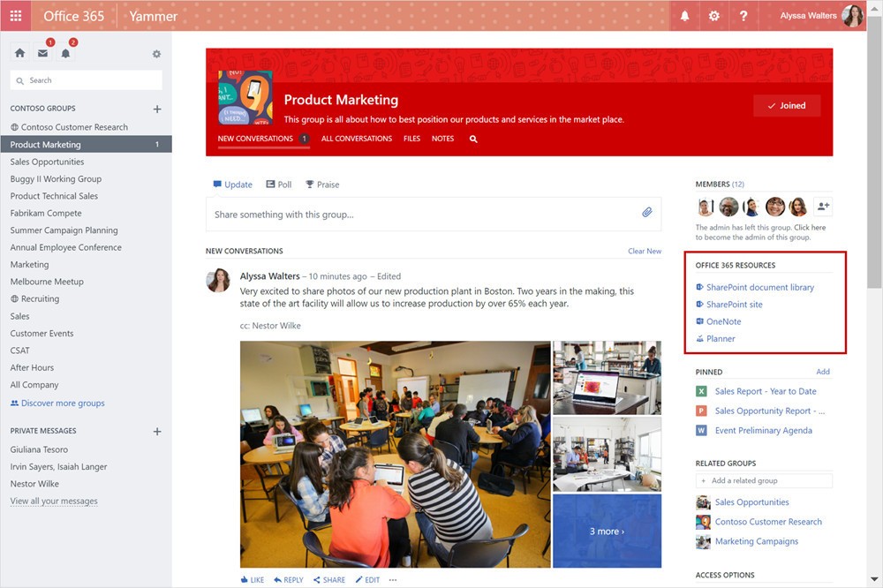
Task: Click the Share something with this group box
Action: (433, 214)
